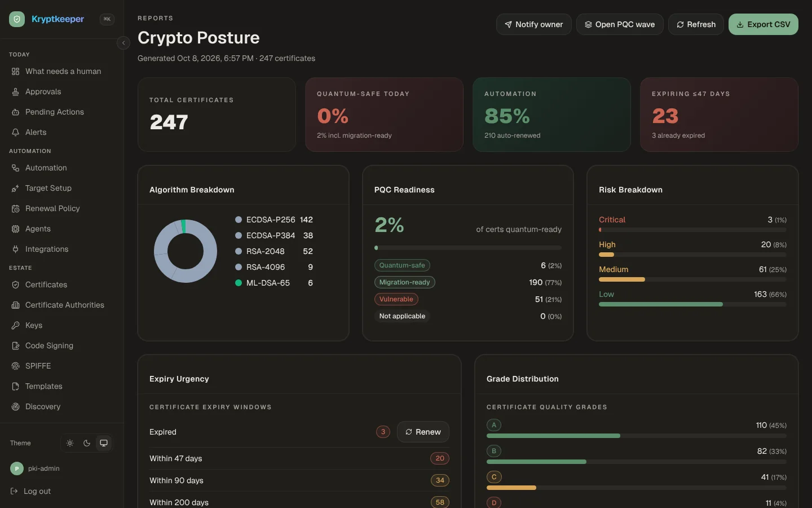Click Notify owner button
This screenshot has height=508, width=812.
click(533, 24)
